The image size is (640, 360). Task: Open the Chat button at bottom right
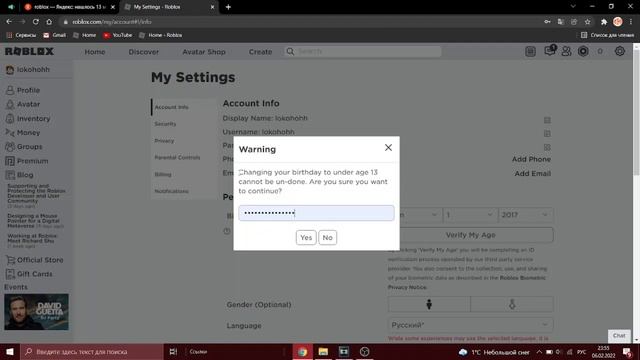coord(619,336)
